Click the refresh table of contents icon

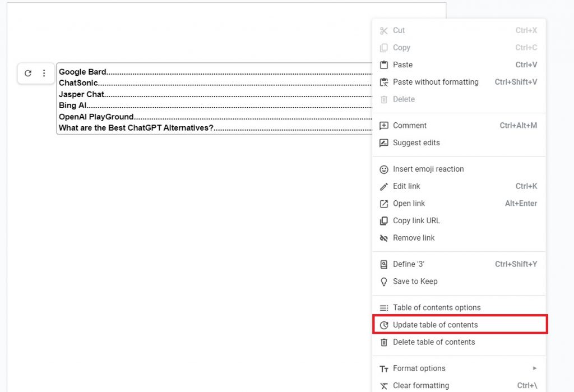click(28, 73)
